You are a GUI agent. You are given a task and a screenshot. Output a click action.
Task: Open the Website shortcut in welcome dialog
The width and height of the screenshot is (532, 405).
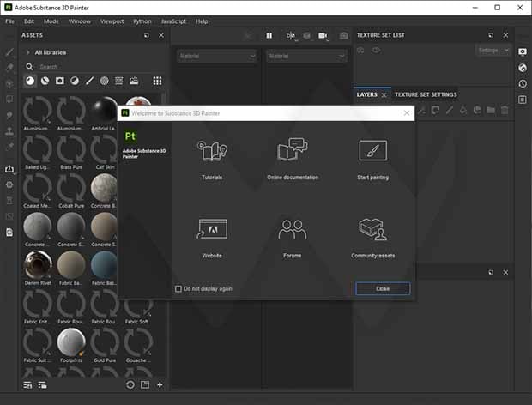[212, 238]
